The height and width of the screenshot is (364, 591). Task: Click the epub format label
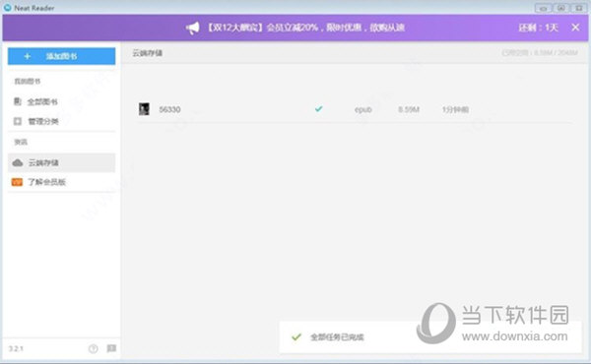pos(363,109)
